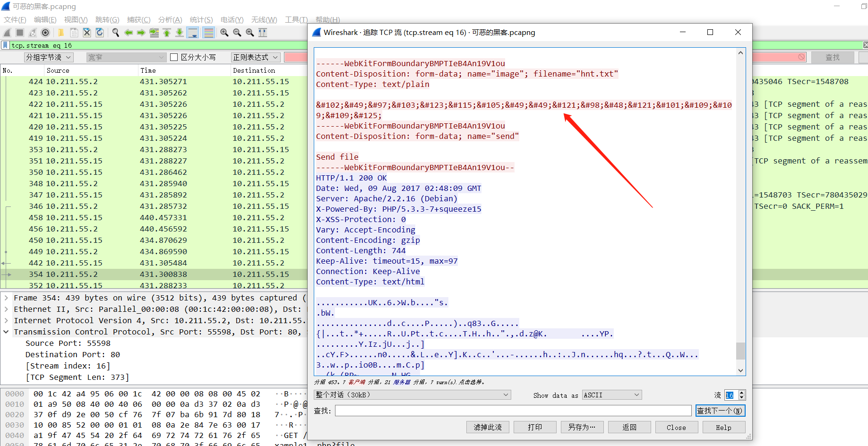Open the 统计(S) menu
Viewport: 868px width, 446px height.
coord(201,19)
